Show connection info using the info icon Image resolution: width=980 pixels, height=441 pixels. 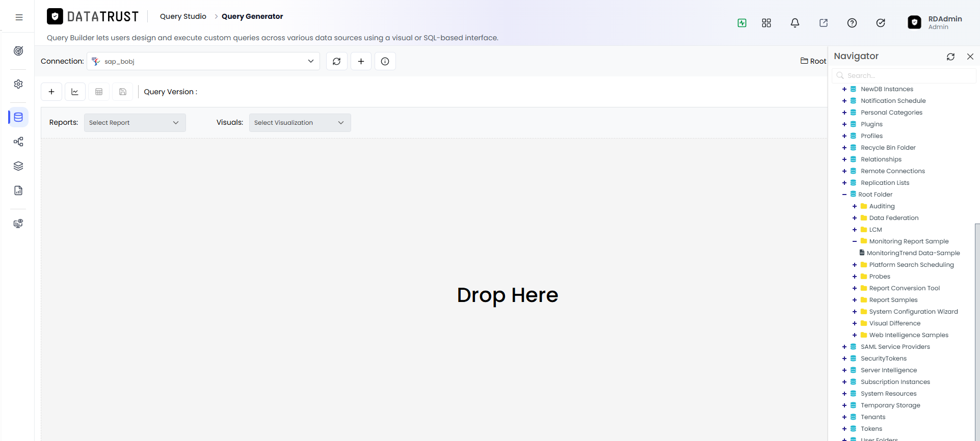tap(385, 61)
